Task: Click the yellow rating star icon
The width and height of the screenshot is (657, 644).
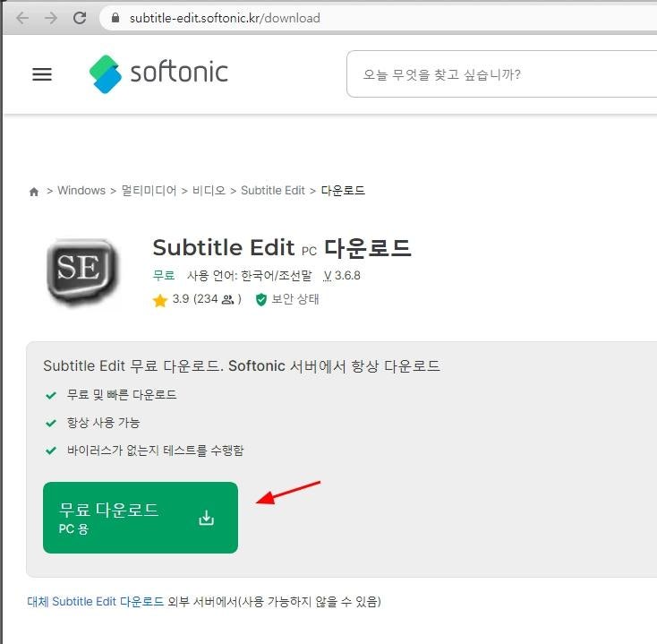Action: (160, 300)
